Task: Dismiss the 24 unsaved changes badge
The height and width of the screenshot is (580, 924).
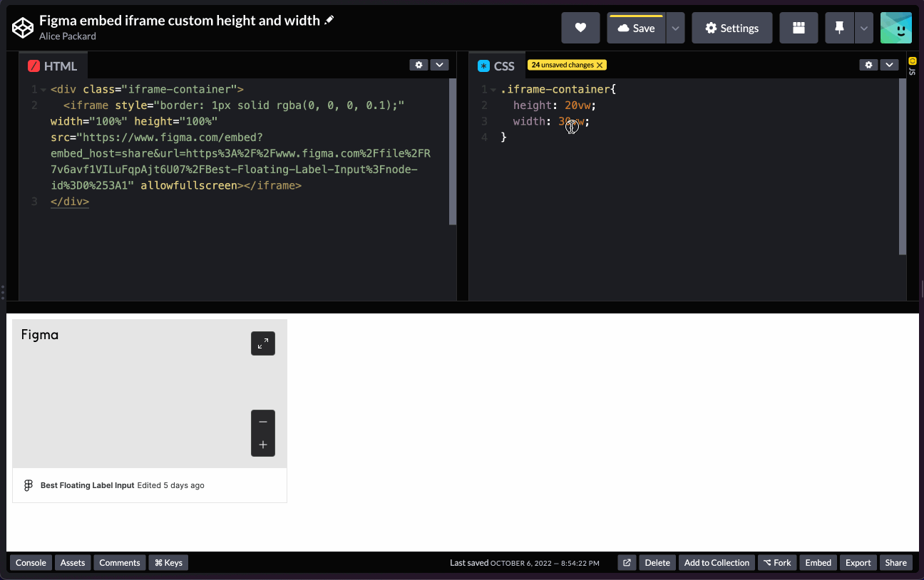Action: click(599, 64)
